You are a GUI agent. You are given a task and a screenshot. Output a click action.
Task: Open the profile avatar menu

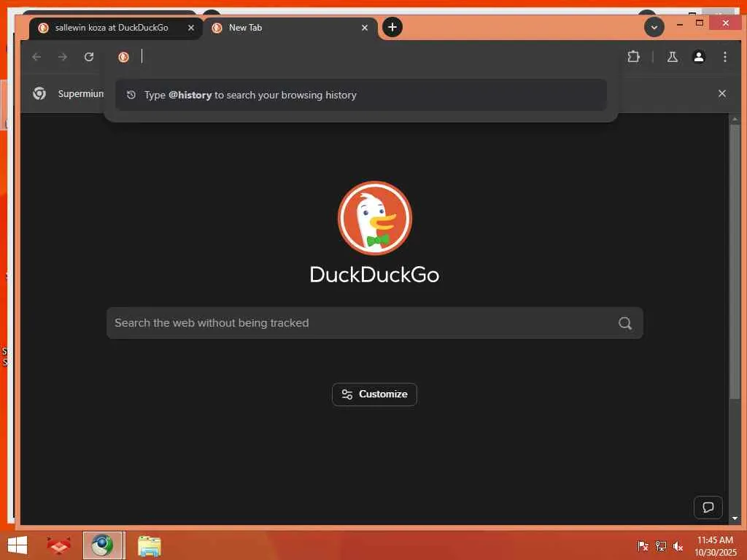point(699,57)
